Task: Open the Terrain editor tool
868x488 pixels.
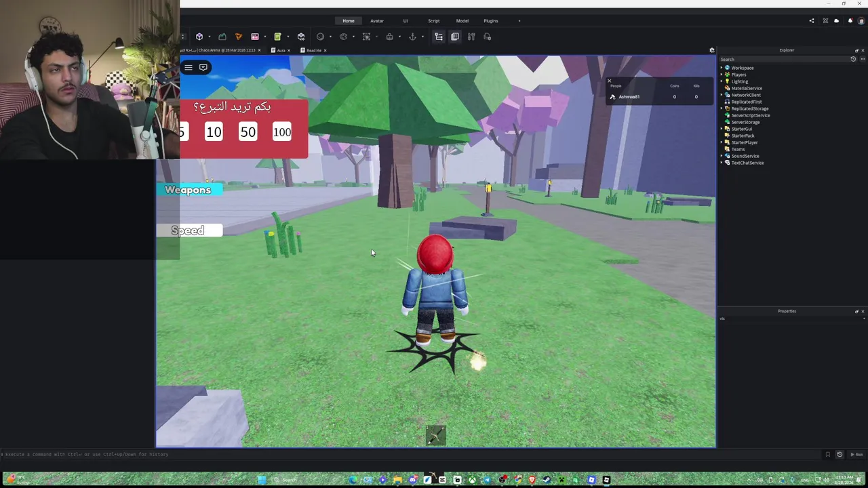Action: (x=222, y=37)
